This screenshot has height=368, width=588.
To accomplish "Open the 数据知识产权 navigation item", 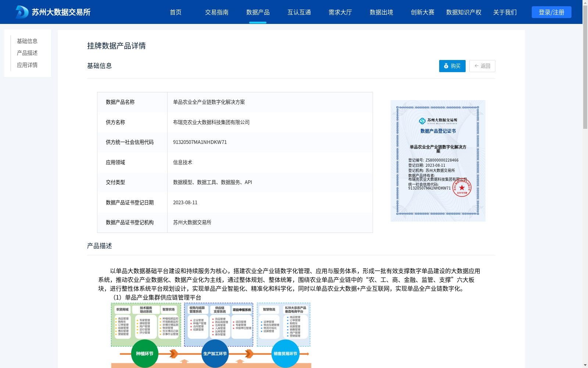I will [x=464, y=12].
